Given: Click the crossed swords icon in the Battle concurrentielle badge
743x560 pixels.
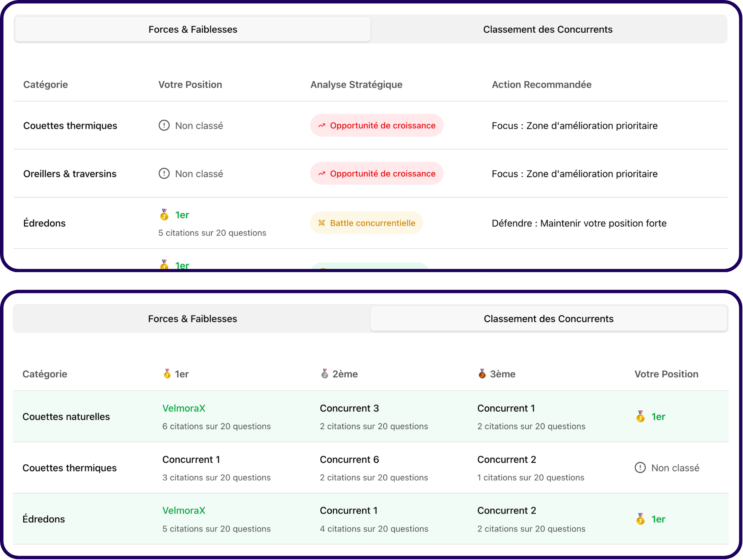Looking at the screenshot, I should [x=322, y=223].
